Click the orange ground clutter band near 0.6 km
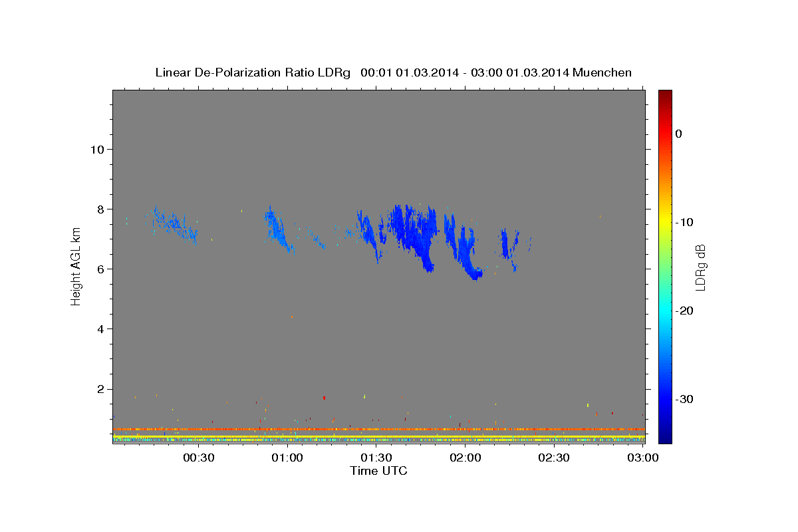The image size is (798, 532). [378, 429]
